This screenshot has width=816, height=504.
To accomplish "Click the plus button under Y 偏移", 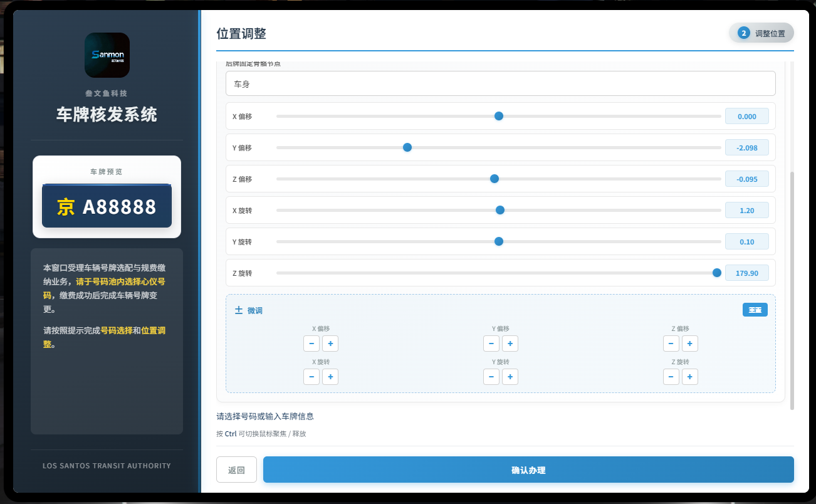I will click(x=510, y=344).
